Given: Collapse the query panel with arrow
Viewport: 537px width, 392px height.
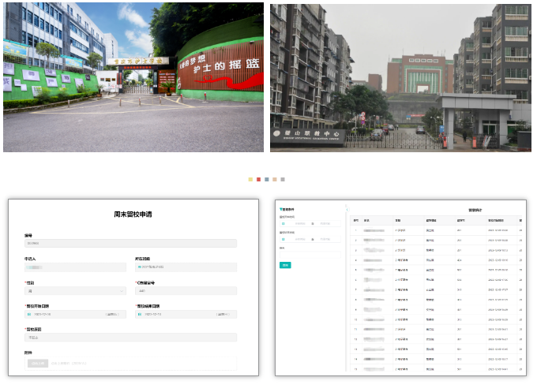Looking at the screenshot, I should [x=346, y=210].
